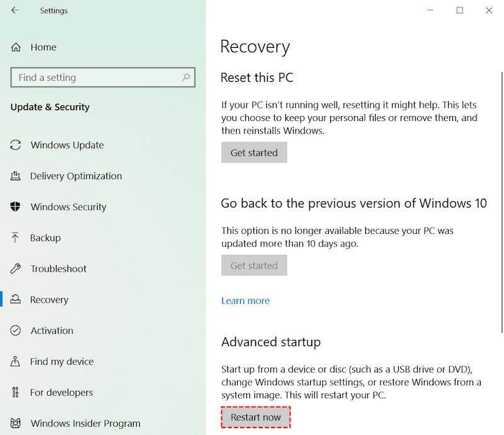
Task: Click the Windows Security shield icon
Action: coord(15,207)
